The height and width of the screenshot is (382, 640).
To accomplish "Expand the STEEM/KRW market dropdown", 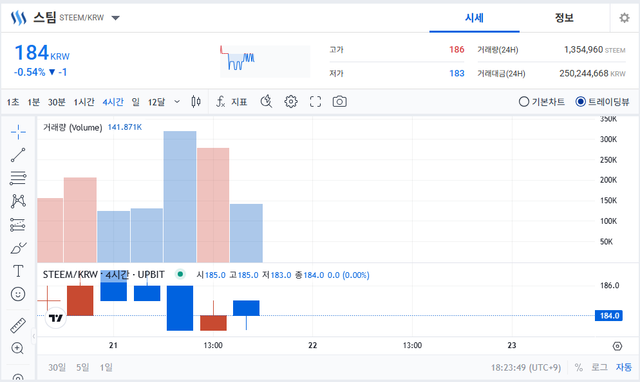I will [x=116, y=18].
